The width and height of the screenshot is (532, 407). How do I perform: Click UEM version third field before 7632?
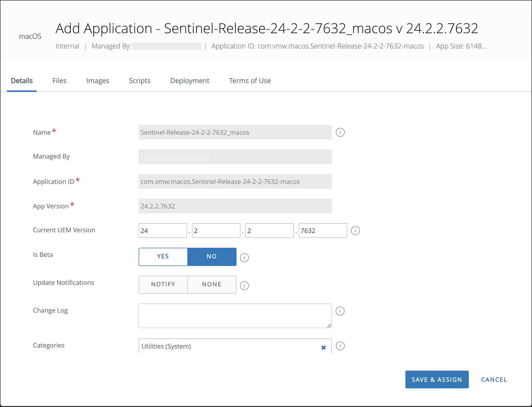coord(269,231)
